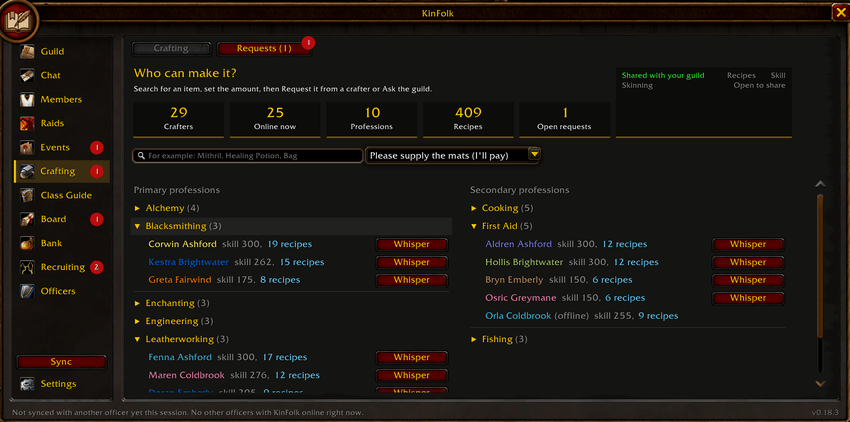Click the KinFolk book logo emblem
850x422 pixels.
click(19, 21)
